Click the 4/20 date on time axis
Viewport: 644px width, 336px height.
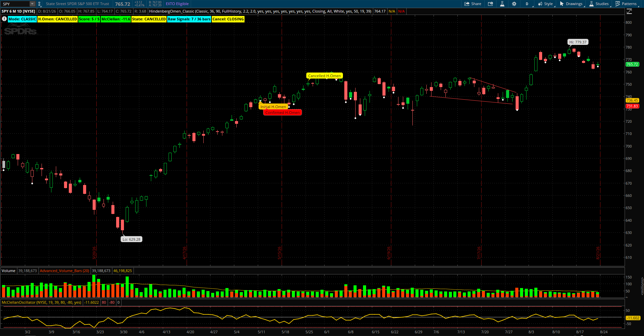[190, 332]
